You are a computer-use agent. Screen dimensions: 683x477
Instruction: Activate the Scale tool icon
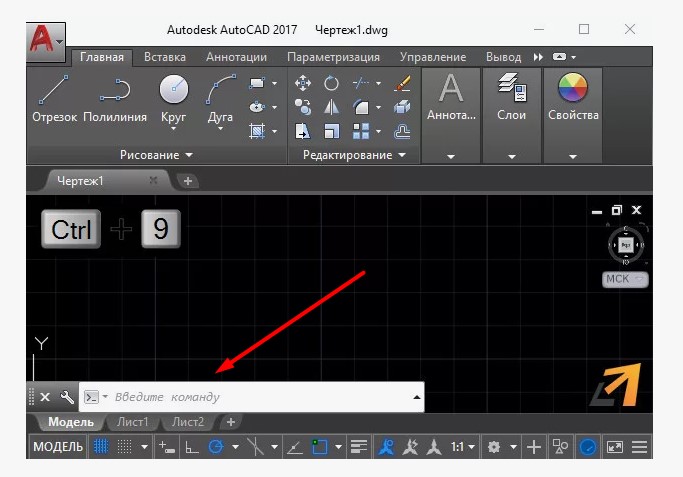click(x=331, y=131)
